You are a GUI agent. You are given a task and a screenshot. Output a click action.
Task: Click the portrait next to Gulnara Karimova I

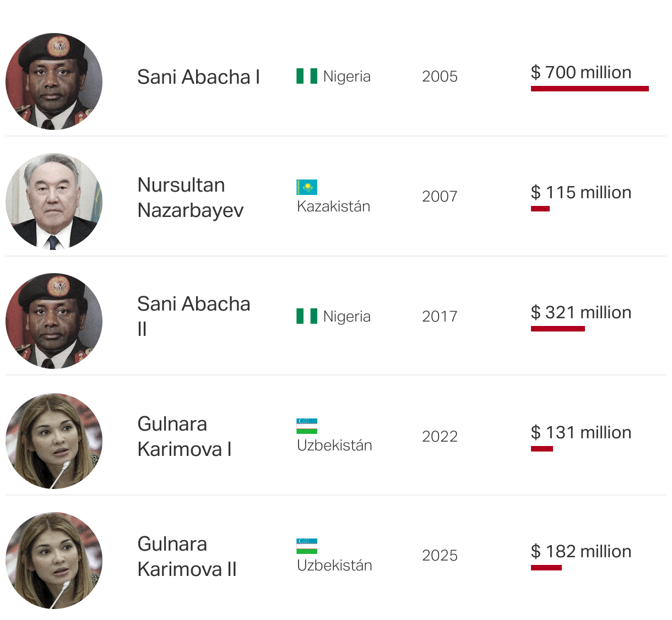pos(54,441)
